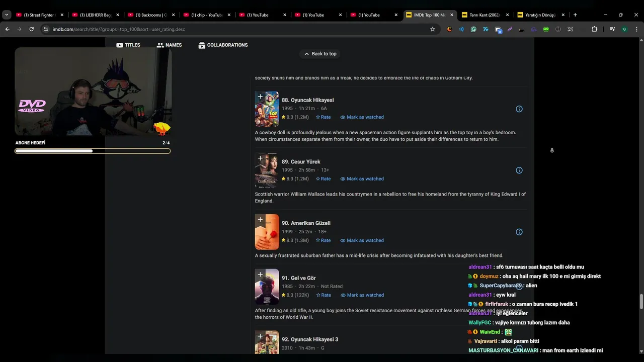Rate Amerikan Güzeli
Screen dimensions: 644x362
(323, 240)
